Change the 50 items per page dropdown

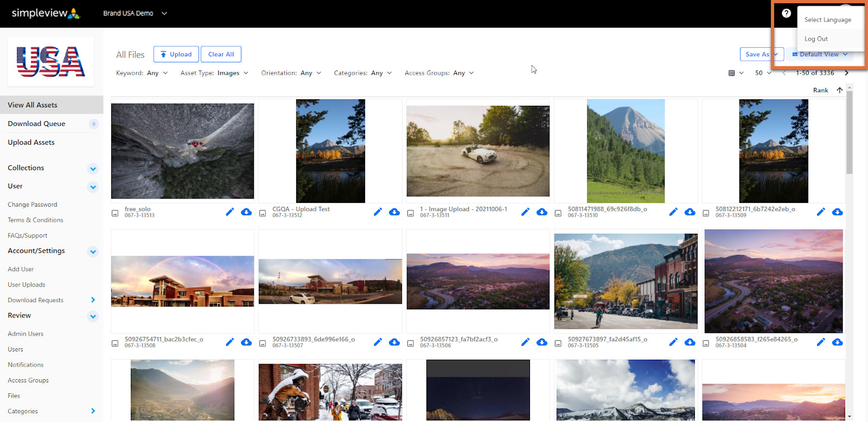point(763,73)
